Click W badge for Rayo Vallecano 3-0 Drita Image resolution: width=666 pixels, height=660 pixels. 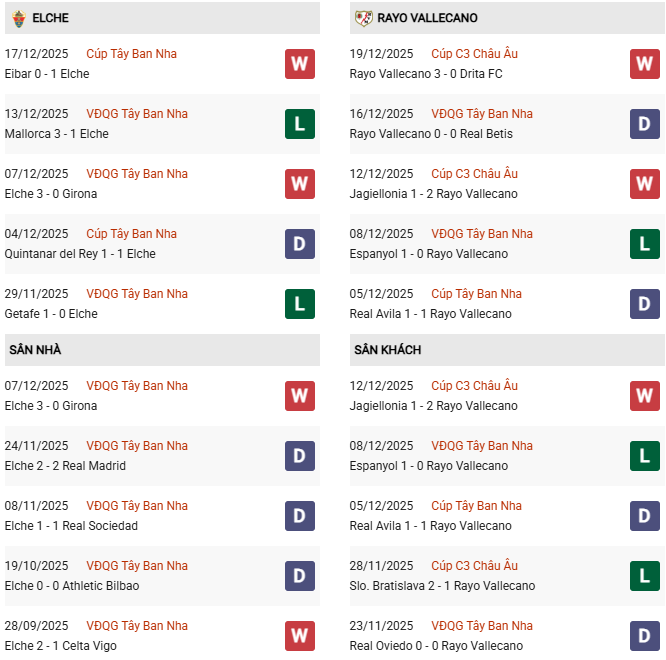coord(644,64)
